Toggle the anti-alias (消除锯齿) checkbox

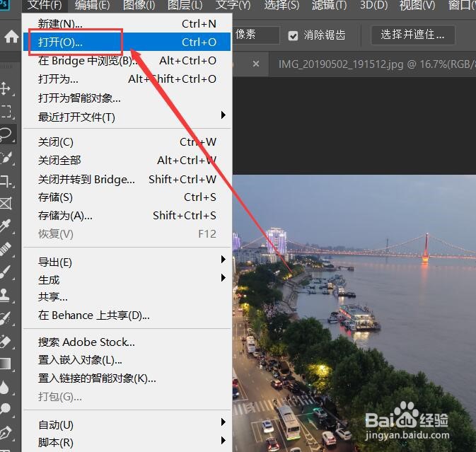tap(293, 35)
